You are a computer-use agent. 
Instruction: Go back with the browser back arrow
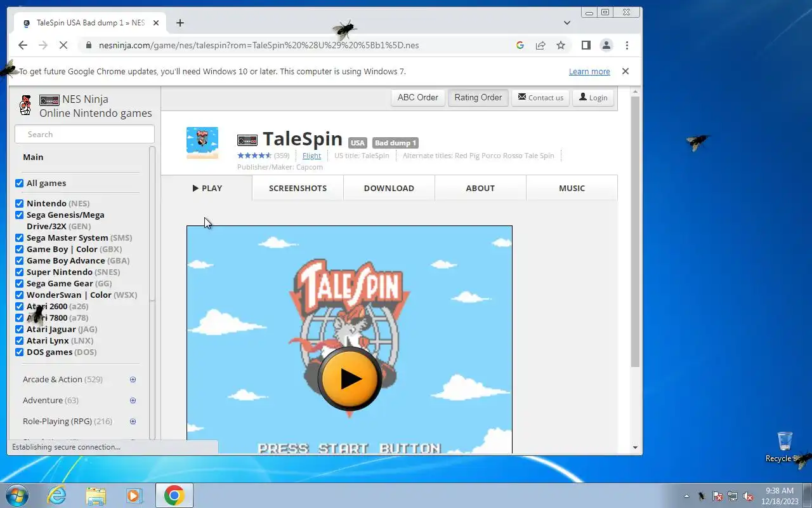23,45
